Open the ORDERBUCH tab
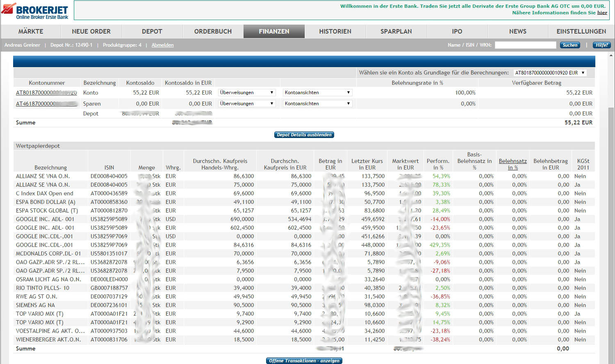Viewport: 615px width, 364px height. click(x=213, y=32)
